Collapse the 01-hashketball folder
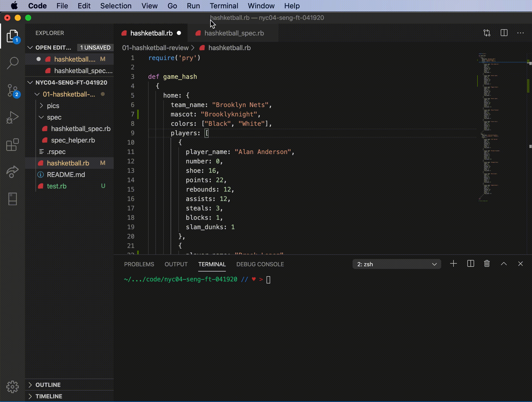The height and width of the screenshot is (402, 532). coord(37,94)
